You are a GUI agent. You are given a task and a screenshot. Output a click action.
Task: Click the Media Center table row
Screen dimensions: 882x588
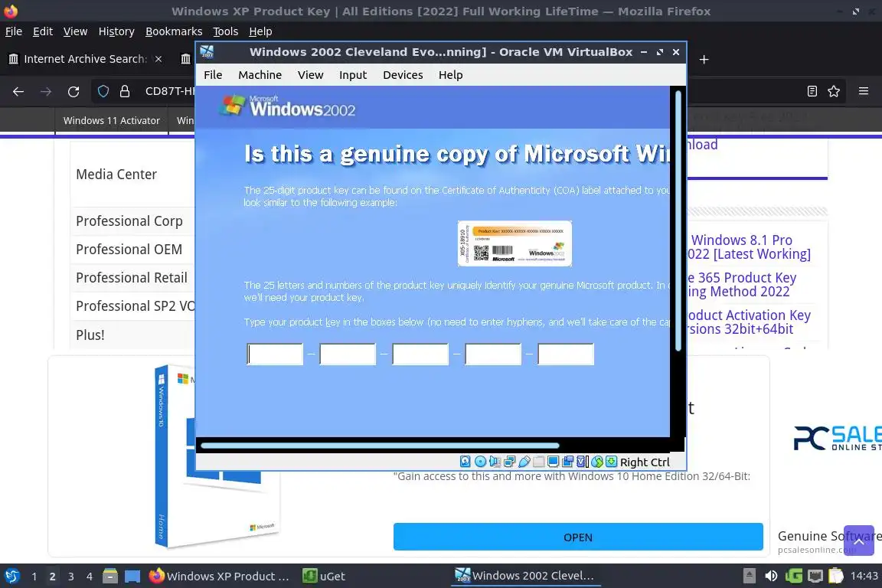click(132, 175)
